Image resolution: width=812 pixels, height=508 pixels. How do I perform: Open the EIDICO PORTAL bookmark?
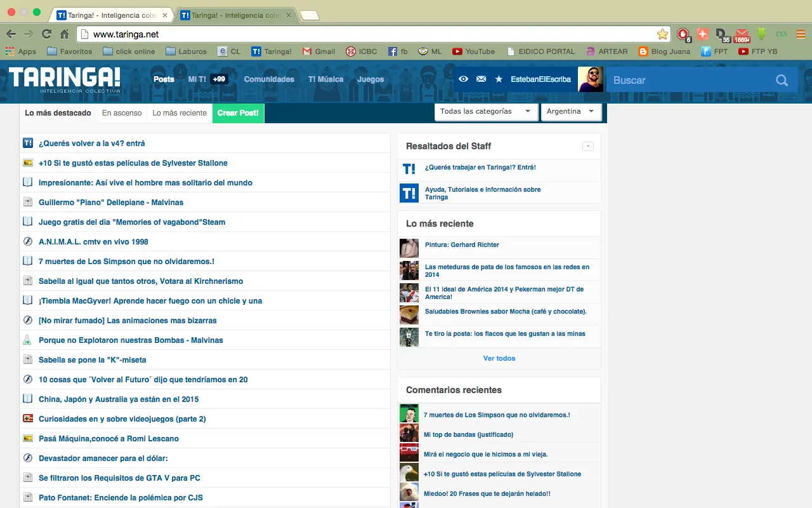point(540,51)
